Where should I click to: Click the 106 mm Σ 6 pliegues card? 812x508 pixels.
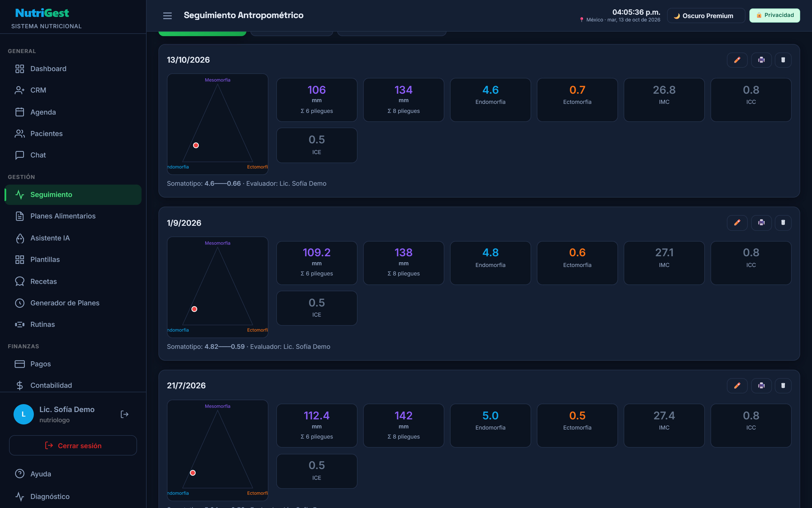(x=317, y=100)
